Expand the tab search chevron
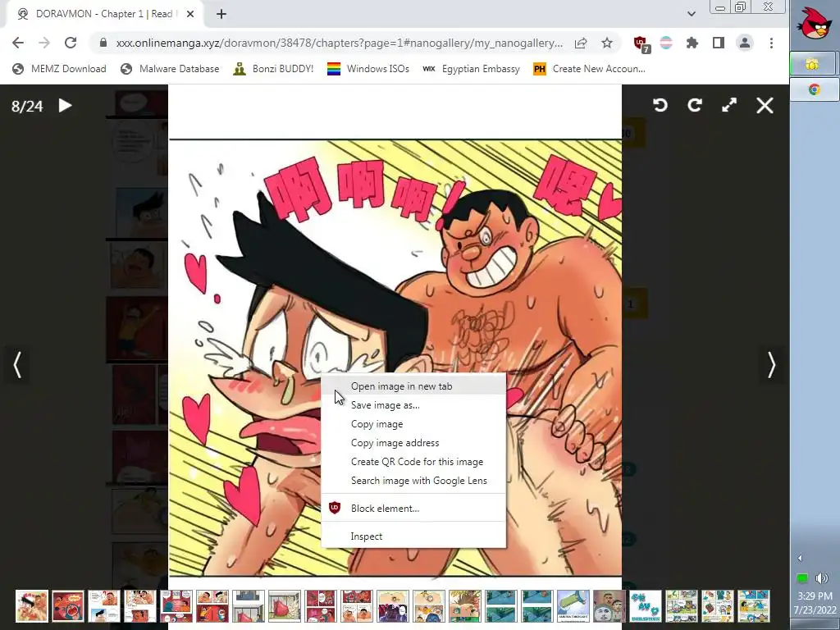 (692, 14)
